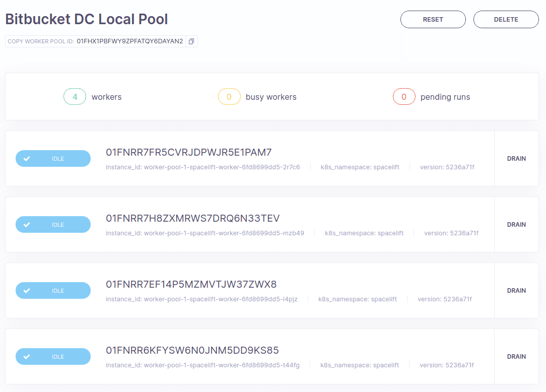Click the 'busy workers' label

pos(271,97)
